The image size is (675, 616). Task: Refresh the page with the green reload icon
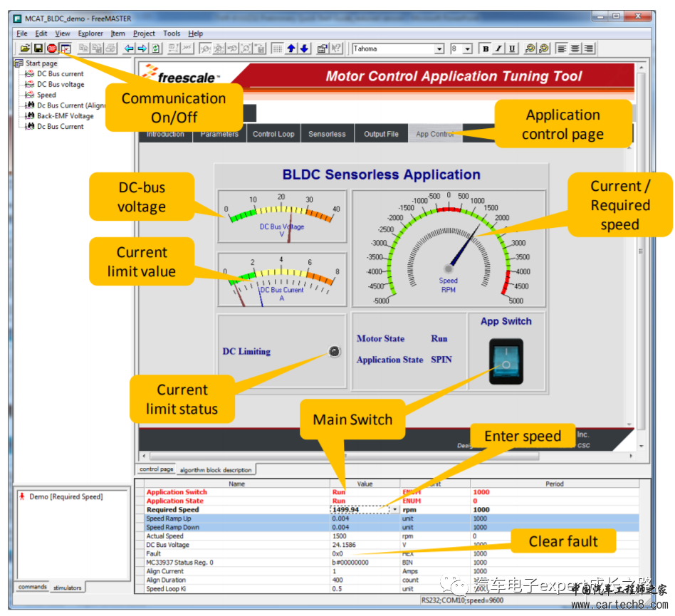coord(156,48)
